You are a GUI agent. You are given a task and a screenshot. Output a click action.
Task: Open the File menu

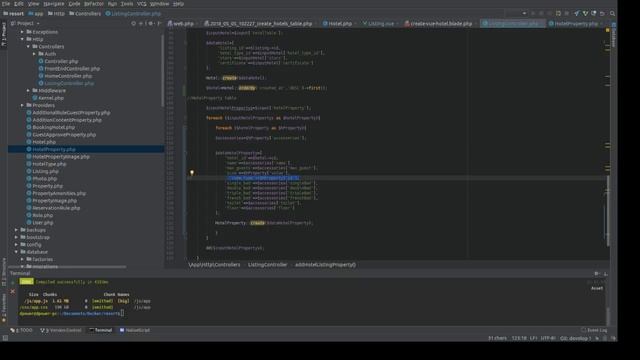6,4
